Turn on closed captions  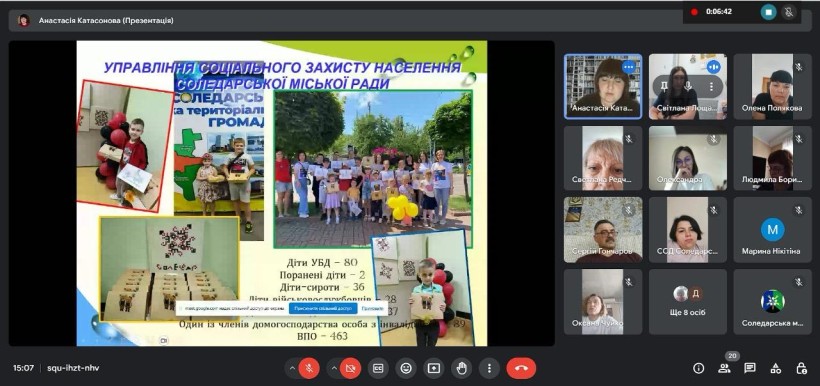pos(378,368)
